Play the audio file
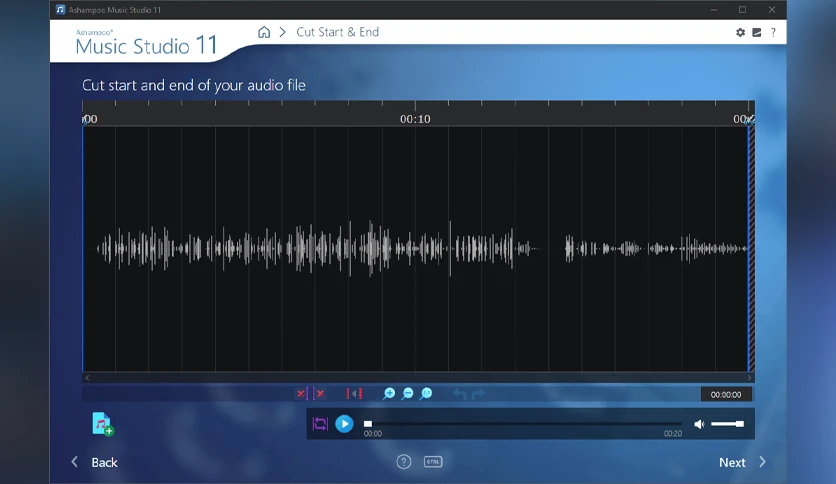 [344, 424]
